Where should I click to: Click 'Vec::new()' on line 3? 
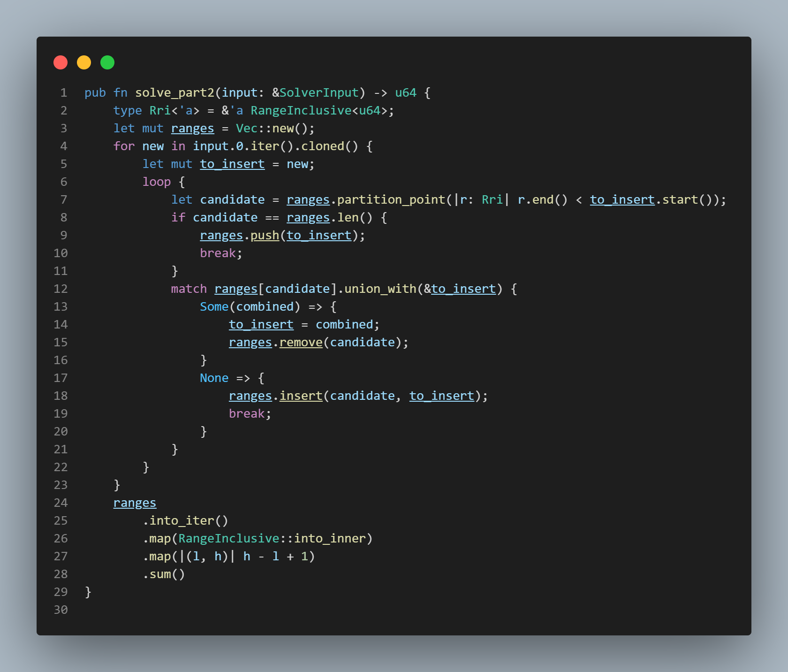272,129
